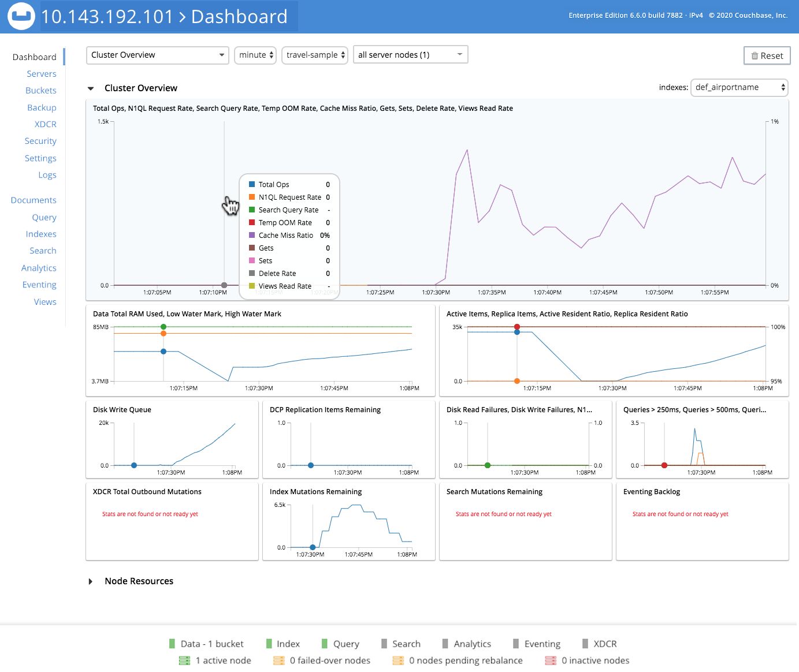Click the '0 inactive nodes' status text
This screenshot has width=799, height=672.
pyautogui.click(x=596, y=660)
